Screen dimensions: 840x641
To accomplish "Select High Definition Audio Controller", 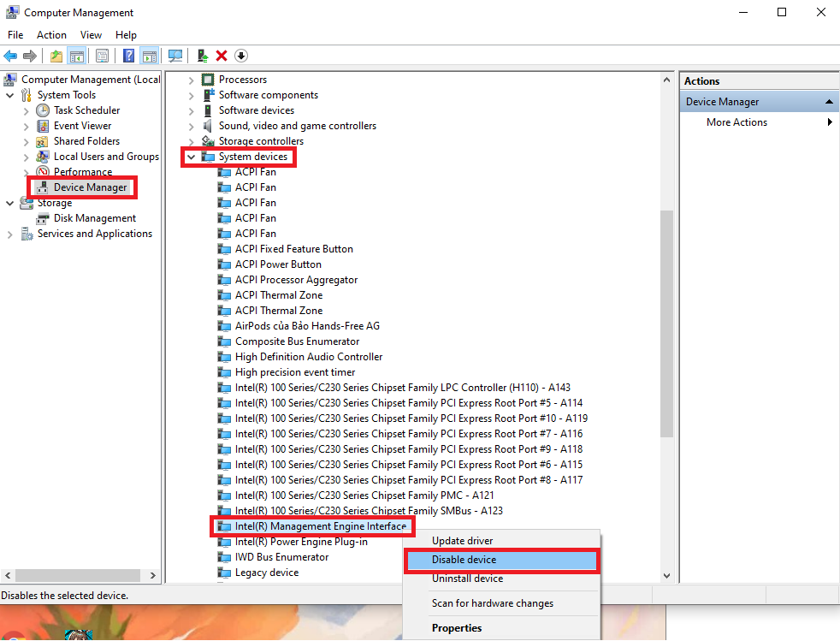I will point(309,357).
